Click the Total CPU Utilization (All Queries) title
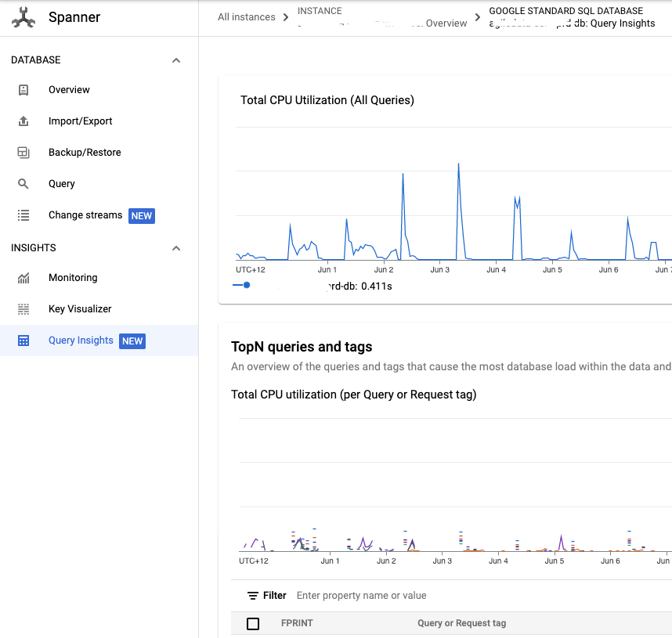This screenshot has width=672, height=638. pyautogui.click(x=327, y=100)
